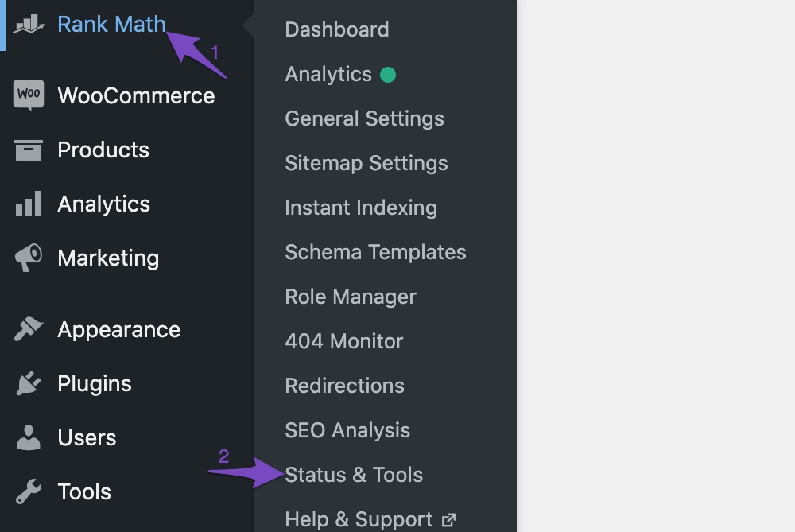Click the external link icon beside Help & Support

(x=448, y=520)
